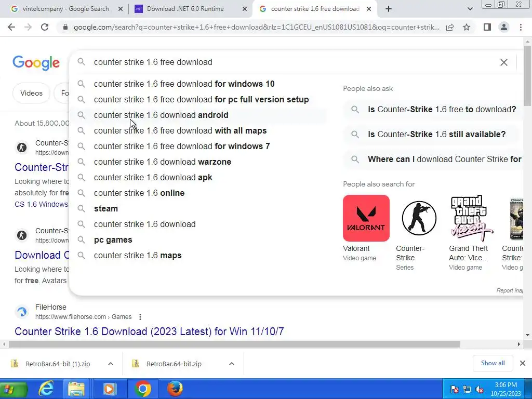Click the Action Center flag tray icon
Image resolution: width=532 pixels, height=399 pixels.
pyautogui.click(x=454, y=390)
